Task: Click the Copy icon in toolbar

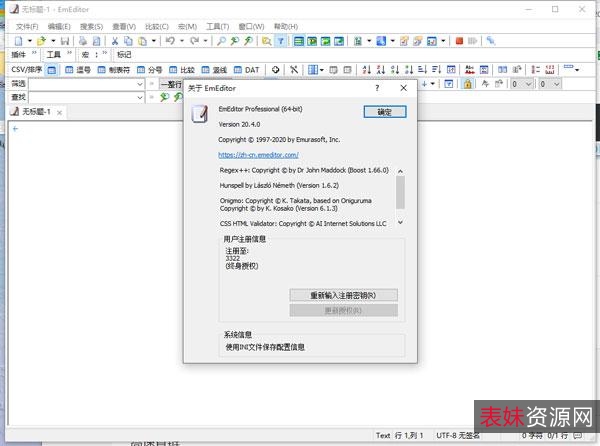Action: point(128,41)
